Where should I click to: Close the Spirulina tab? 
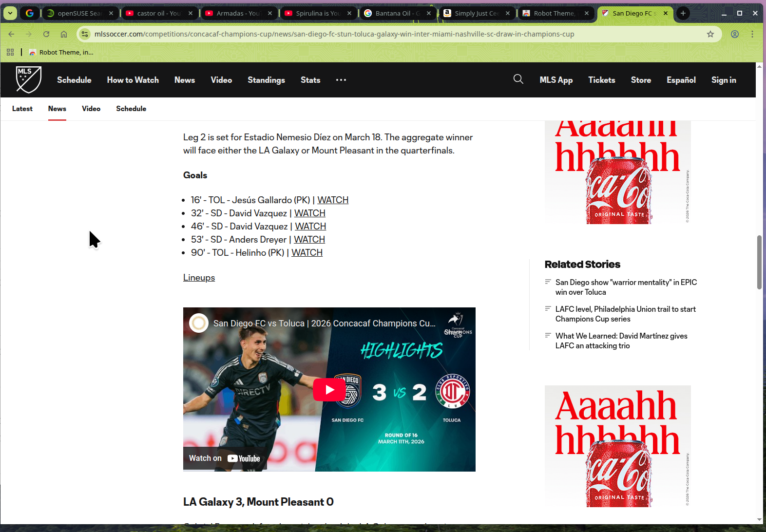tap(349, 13)
